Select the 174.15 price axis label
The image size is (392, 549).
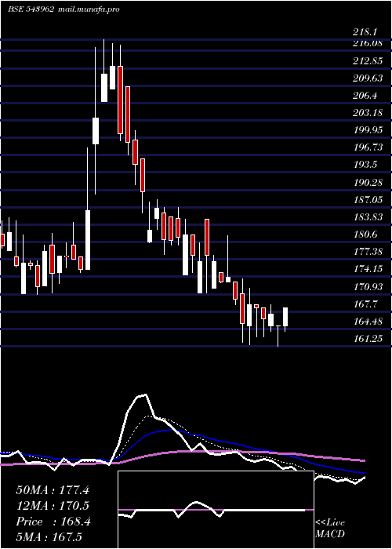tap(368, 269)
